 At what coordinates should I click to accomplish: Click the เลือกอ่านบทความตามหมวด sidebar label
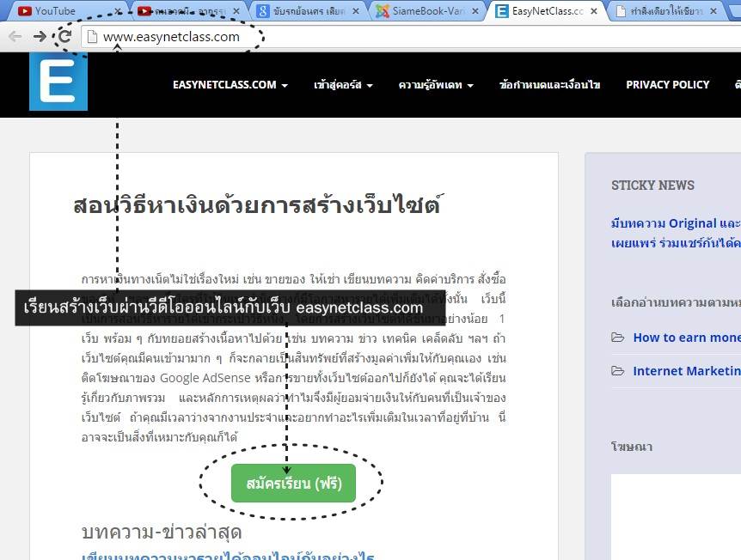click(x=676, y=302)
